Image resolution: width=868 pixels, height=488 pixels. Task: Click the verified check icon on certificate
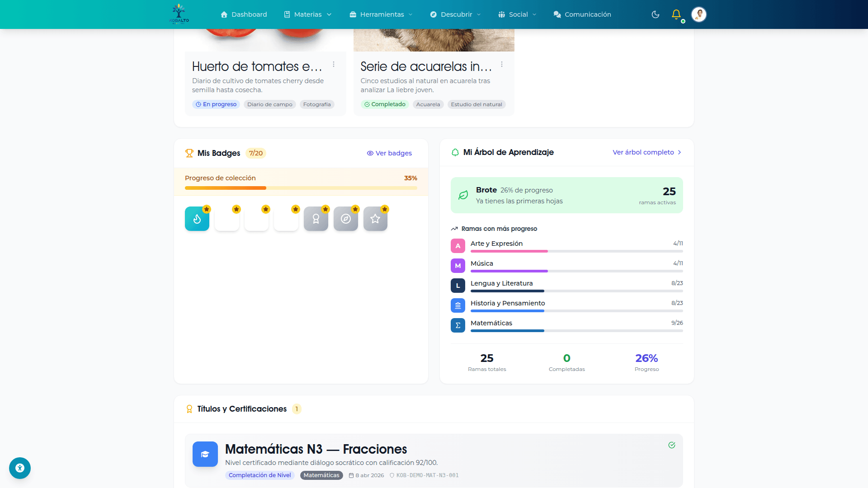pyautogui.click(x=672, y=445)
